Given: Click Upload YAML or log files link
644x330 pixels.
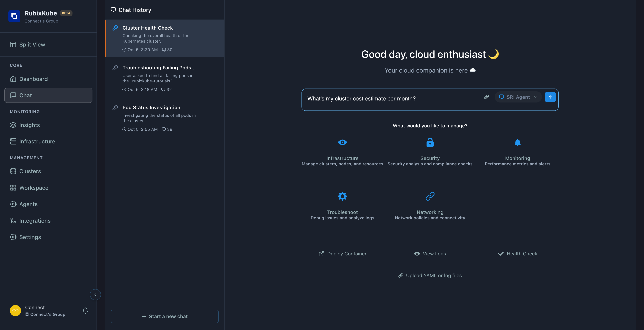Looking at the screenshot, I should [x=430, y=275].
